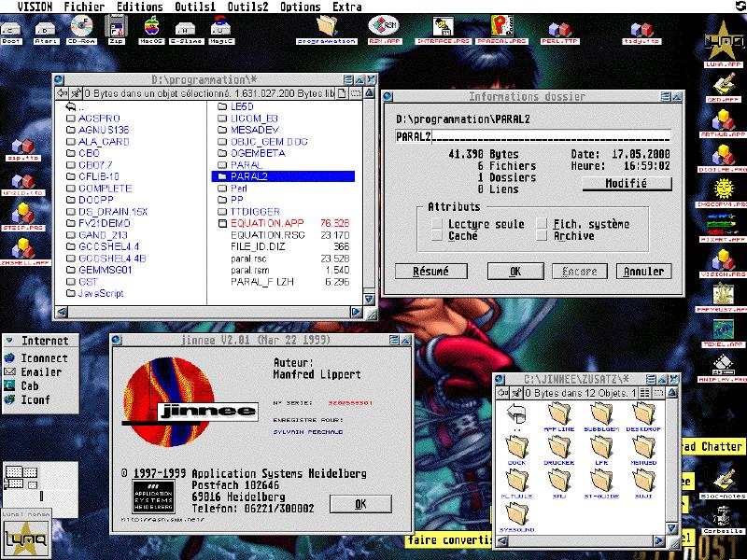747x560 pixels.
Task: Click OK in jinnee about dialog
Action: point(360,504)
